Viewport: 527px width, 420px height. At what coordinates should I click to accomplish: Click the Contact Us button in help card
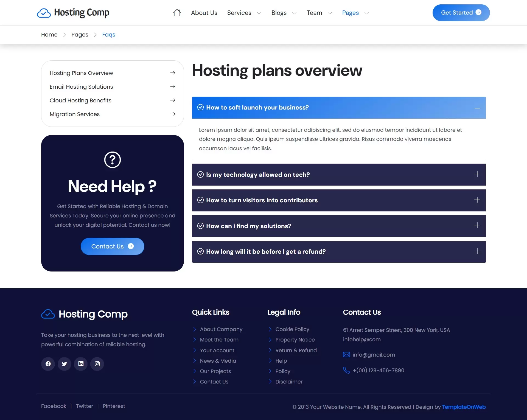tap(113, 246)
